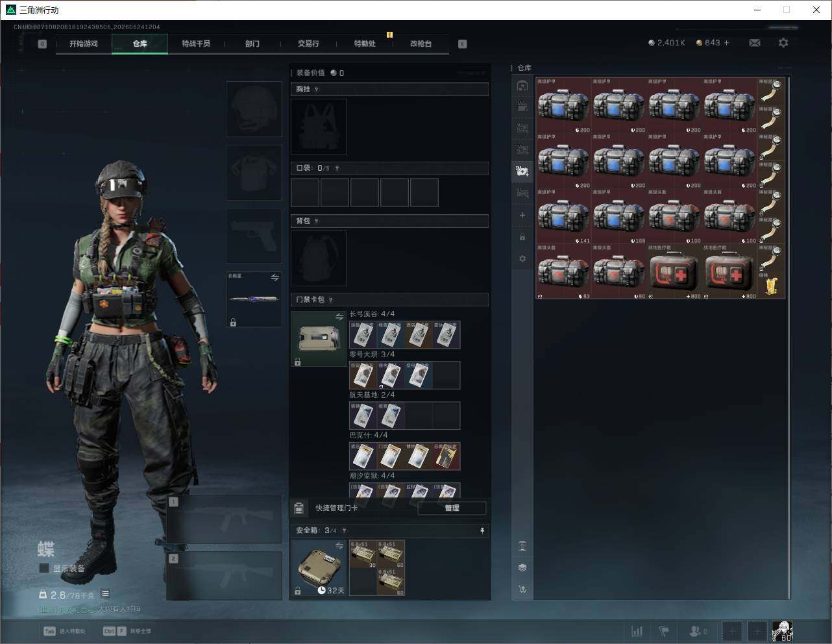The image size is (832, 644).
Task: Select the empty pistol slot
Action: click(254, 236)
